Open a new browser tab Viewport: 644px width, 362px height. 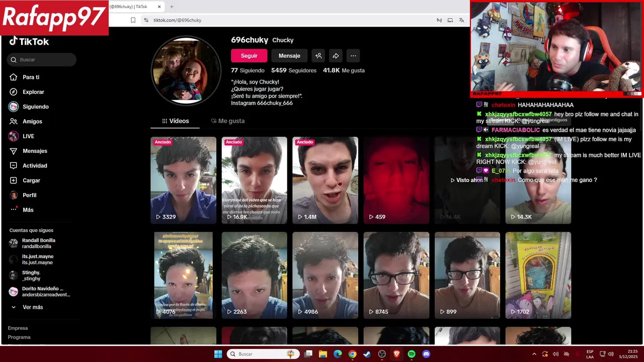[172, 7]
